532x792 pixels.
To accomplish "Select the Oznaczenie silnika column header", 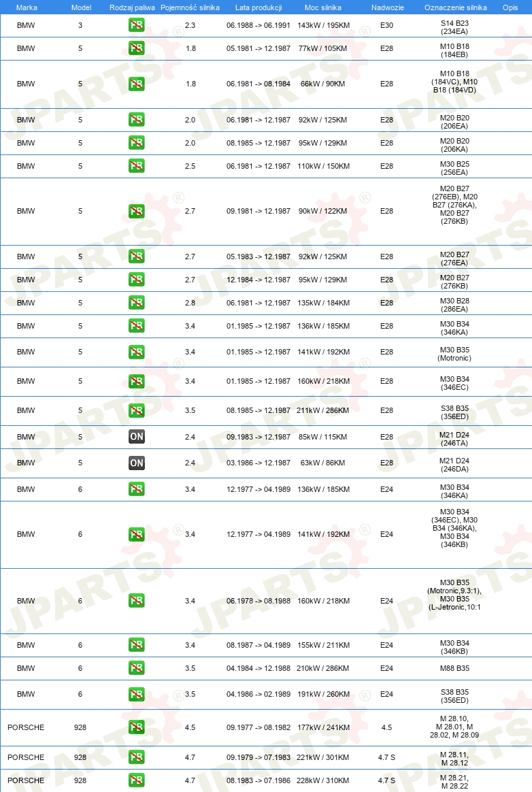I will 456,7.
